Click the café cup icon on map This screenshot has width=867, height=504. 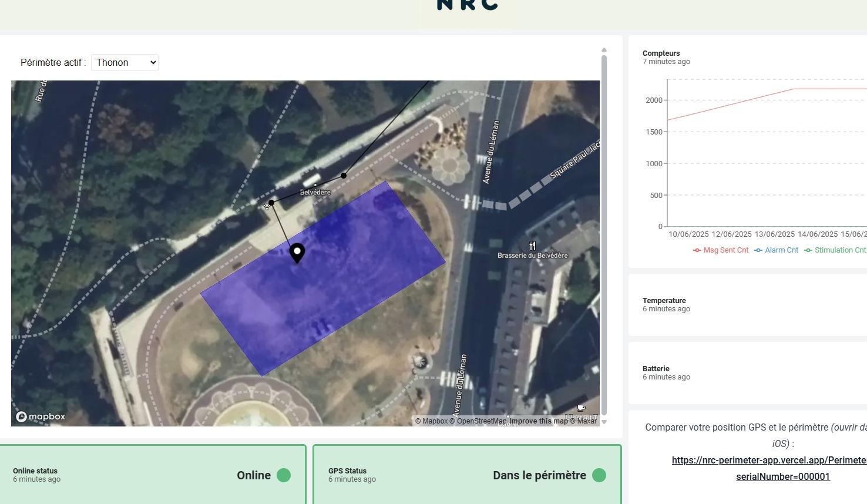coord(581,408)
